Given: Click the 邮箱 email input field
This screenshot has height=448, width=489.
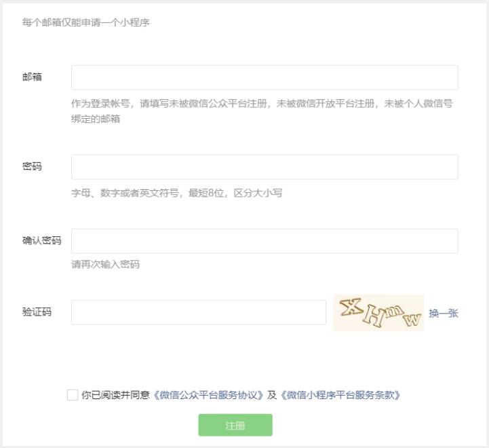Looking at the screenshot, I should tap(265, 77).
